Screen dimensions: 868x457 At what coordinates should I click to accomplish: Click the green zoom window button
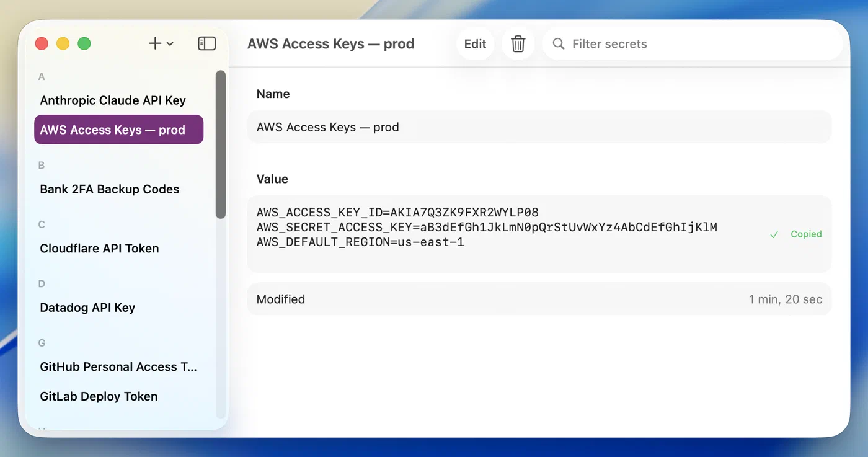click(x=84, y=43)
